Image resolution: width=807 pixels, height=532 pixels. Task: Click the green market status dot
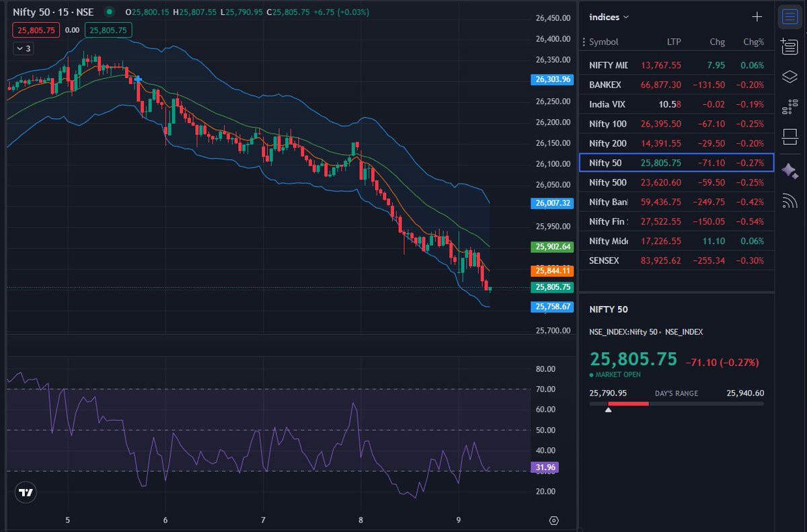(x=110, y=12)
